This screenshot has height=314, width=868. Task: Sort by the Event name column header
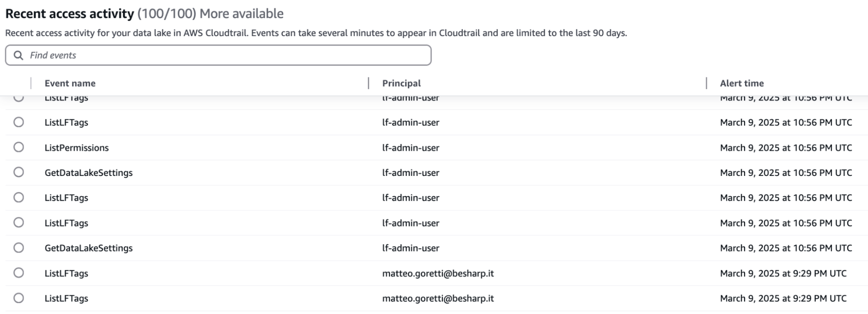point(70,83)
